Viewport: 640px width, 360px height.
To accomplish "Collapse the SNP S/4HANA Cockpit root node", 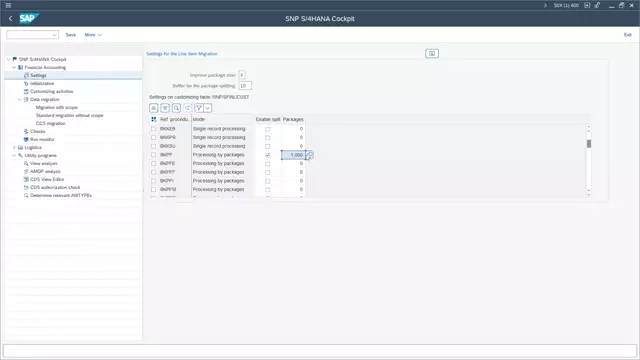I will click(x=9, y=59).
